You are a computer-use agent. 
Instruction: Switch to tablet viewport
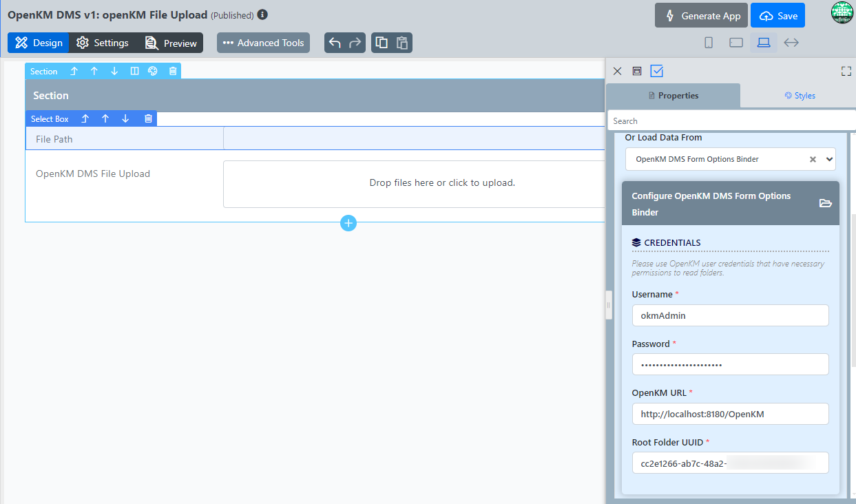735,43
